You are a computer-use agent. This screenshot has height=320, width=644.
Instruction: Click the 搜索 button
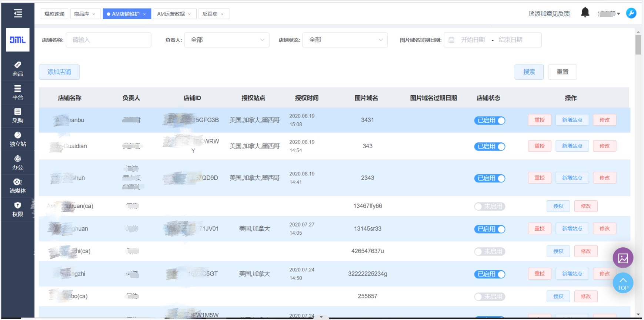[x=529, y=72]
